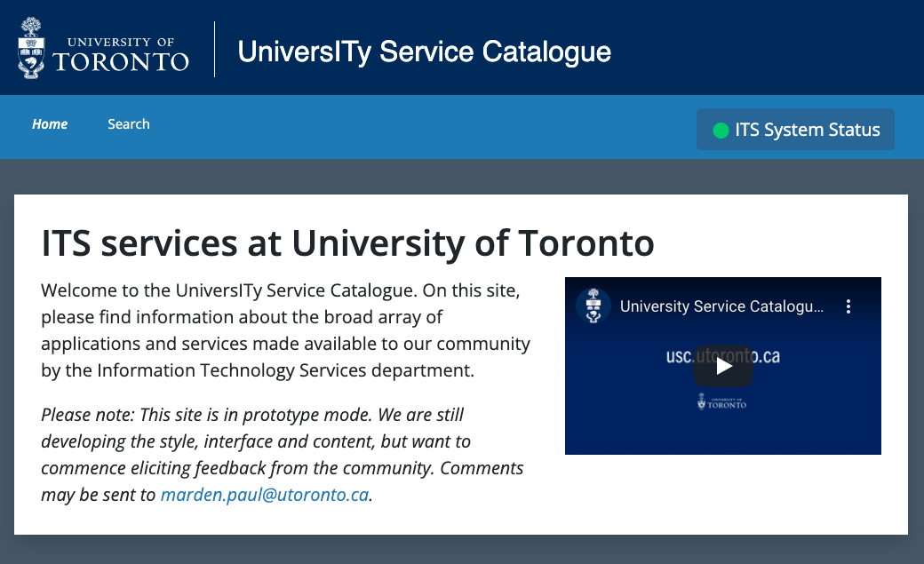Viewport: 924px width, 564px height.
Task: Play the University Service Catalogue video
Action: pos(723,366)
